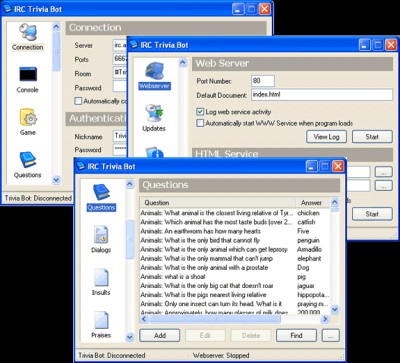Open the Console section in the back window
The width and height of the screenshot is (400, 363).
tap(27, 80)
